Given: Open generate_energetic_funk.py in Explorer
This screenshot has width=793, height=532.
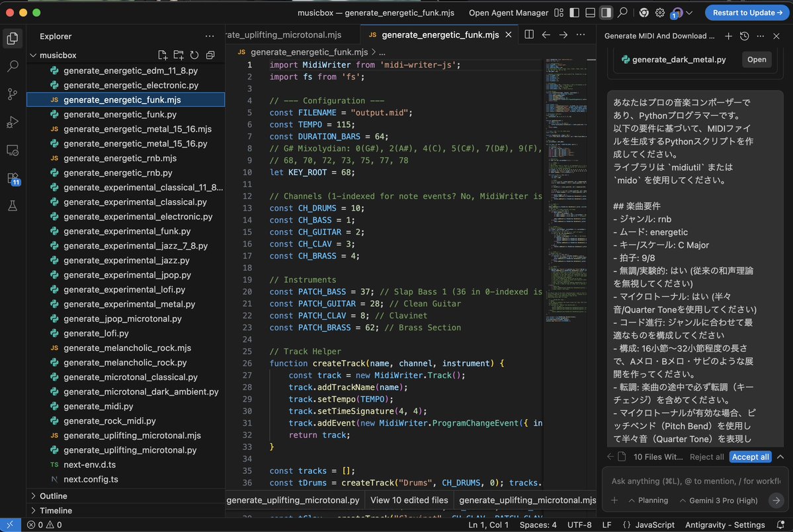Looking at the screenshot, I should 126,114.
